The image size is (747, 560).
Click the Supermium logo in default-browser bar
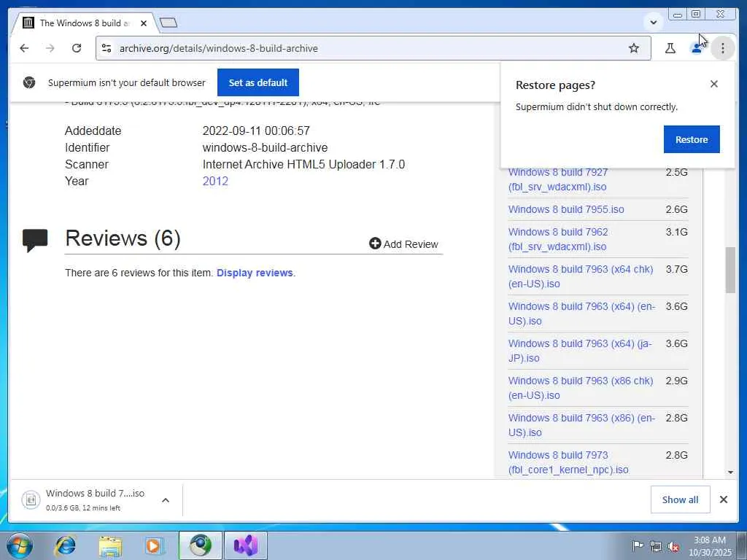tap(29, 82)
